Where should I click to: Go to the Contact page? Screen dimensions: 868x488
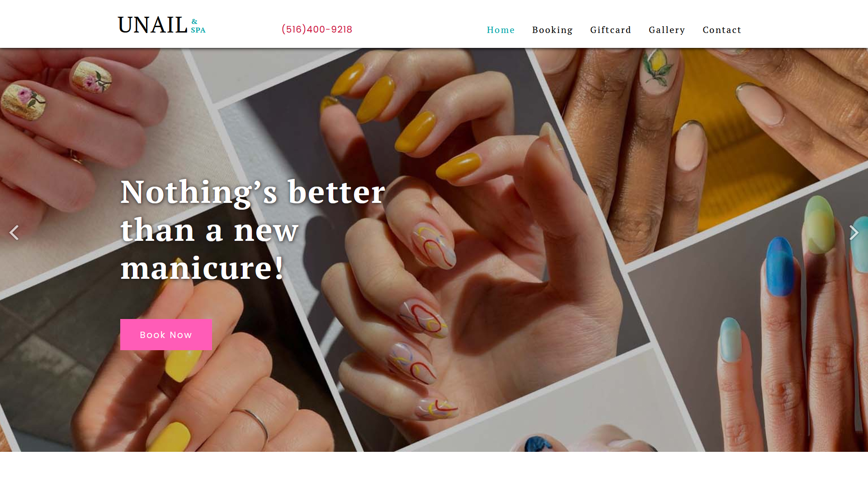[722, 30]
